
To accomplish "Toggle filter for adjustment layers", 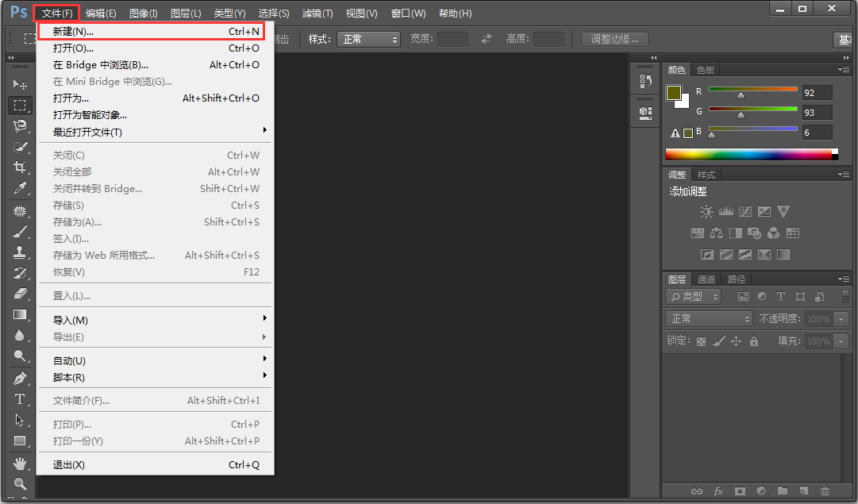I will click(762, 297).
